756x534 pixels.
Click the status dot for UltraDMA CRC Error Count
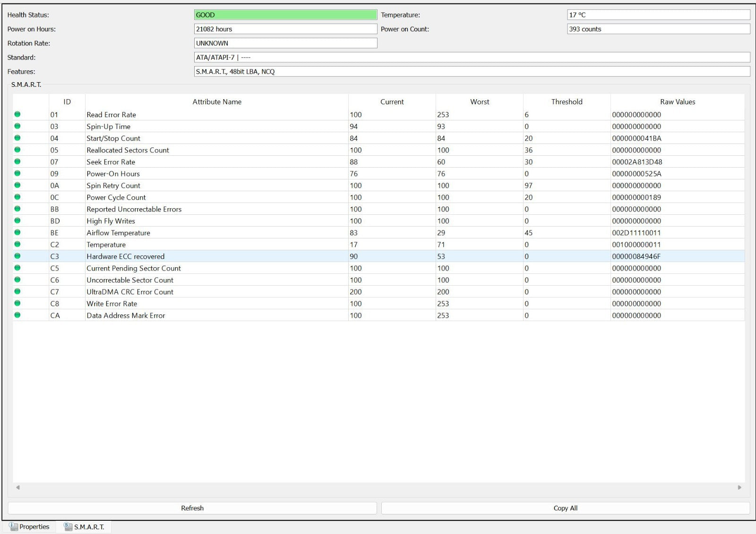tap(17, 291)
